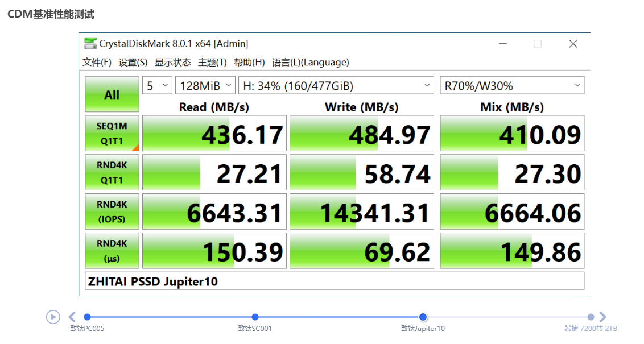The width and height of the screenshot is (644, 344).
Task: Click the Mix (MB/s) column header
Action: click(x=512, y=107)
